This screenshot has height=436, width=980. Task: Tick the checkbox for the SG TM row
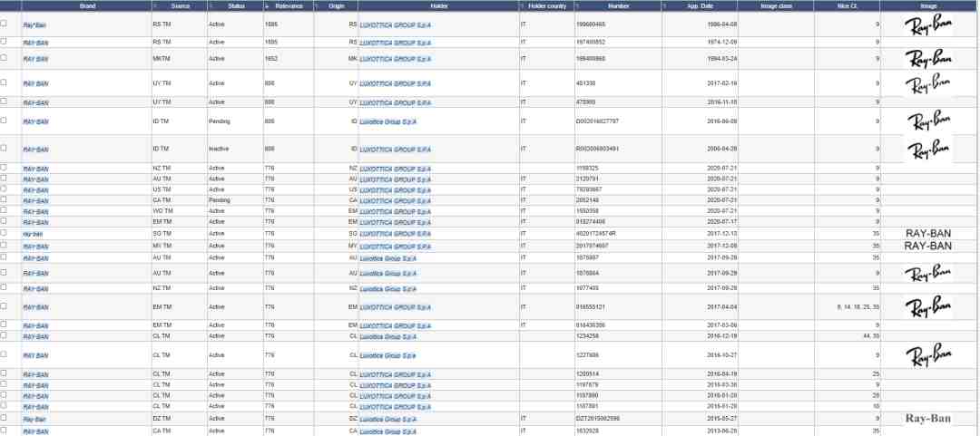(x=4, y=232)
